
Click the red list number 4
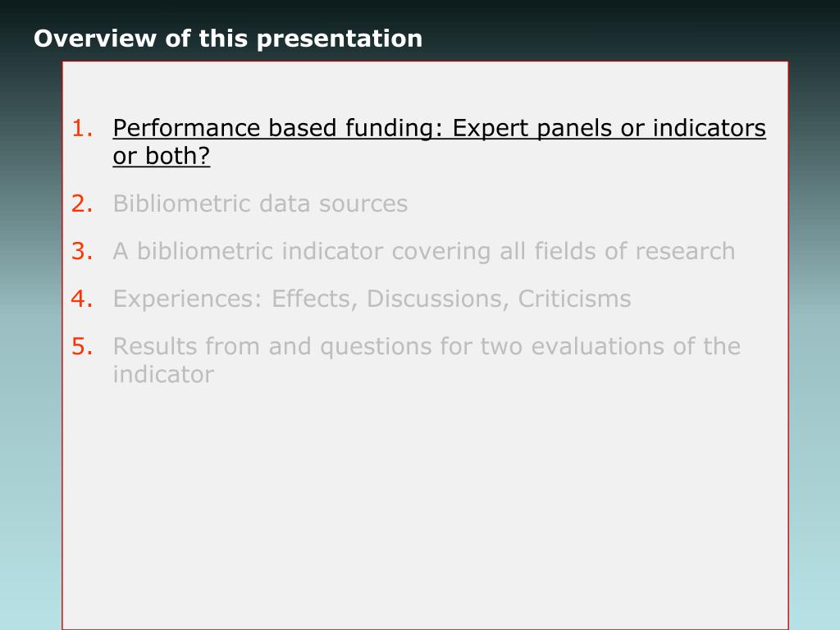(82, 299)
